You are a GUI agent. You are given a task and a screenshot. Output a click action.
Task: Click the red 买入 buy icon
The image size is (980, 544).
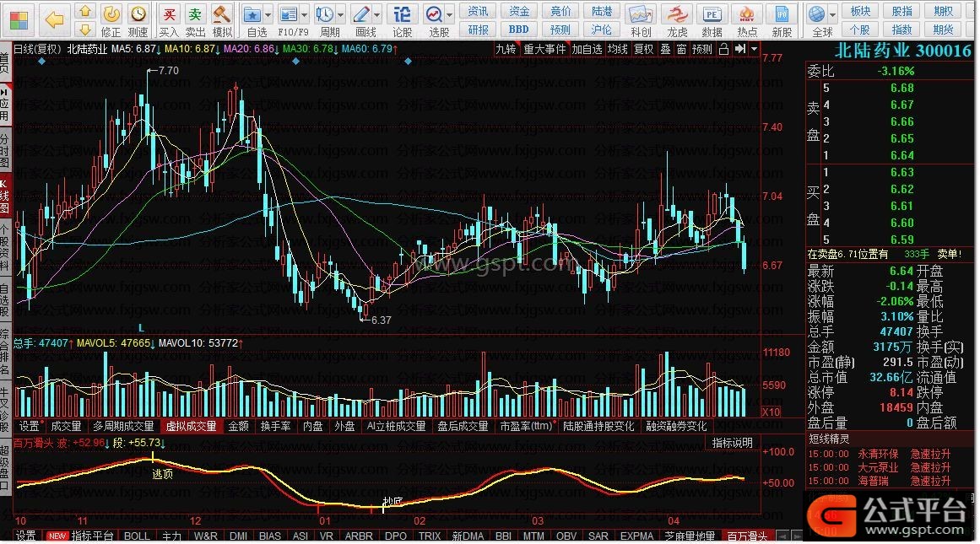(169, 13)
